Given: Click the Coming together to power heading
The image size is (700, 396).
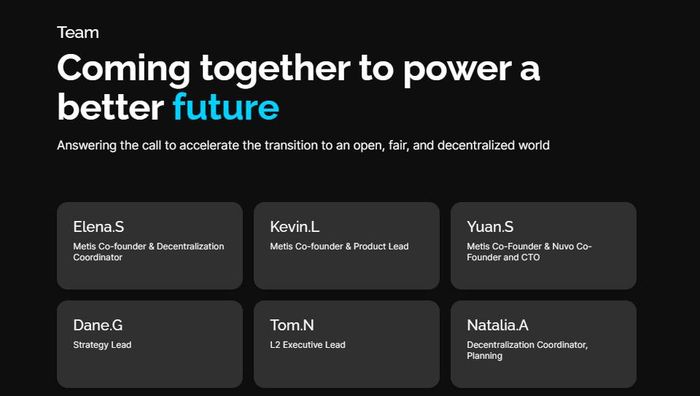Looking at the screenshot, I should [x=299, y=87].
